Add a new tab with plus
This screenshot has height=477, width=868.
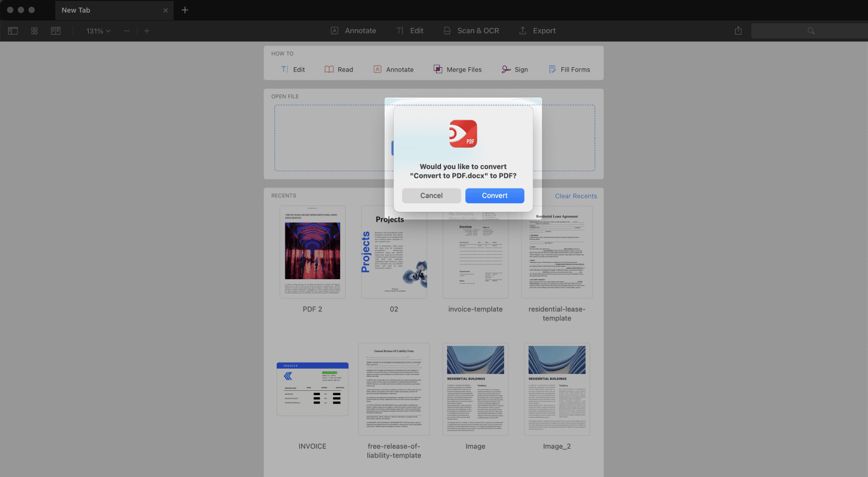[185, 10]
